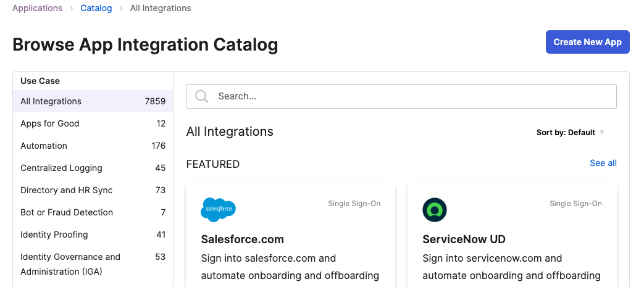Select Identity Governance and Administration category
The image size is (644, 287).
coord(93,264)
